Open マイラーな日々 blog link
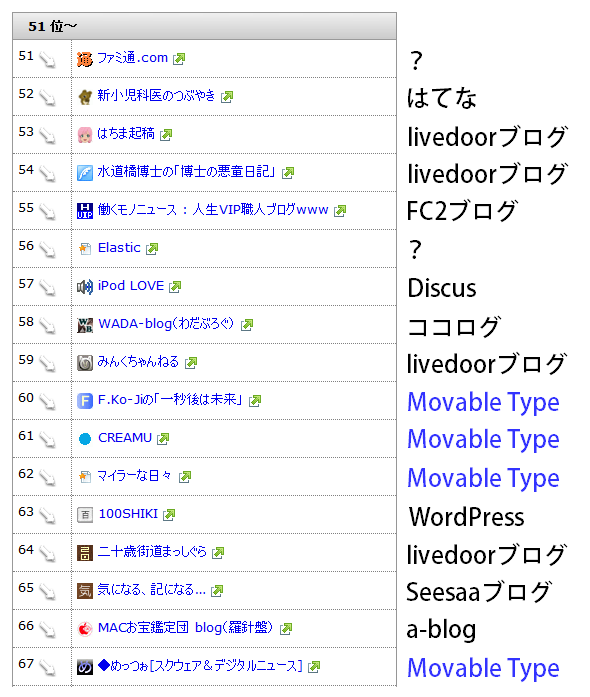 [x=134, y=476]
